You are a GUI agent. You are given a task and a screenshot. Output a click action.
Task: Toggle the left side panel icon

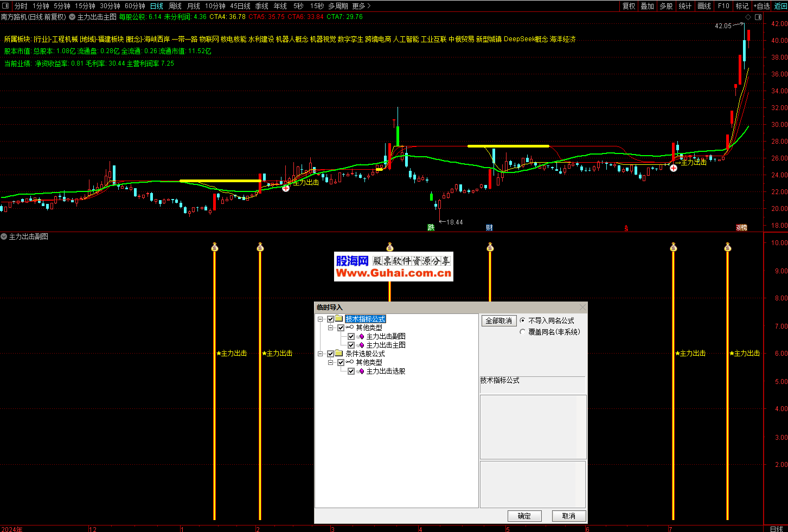(6, 6)
